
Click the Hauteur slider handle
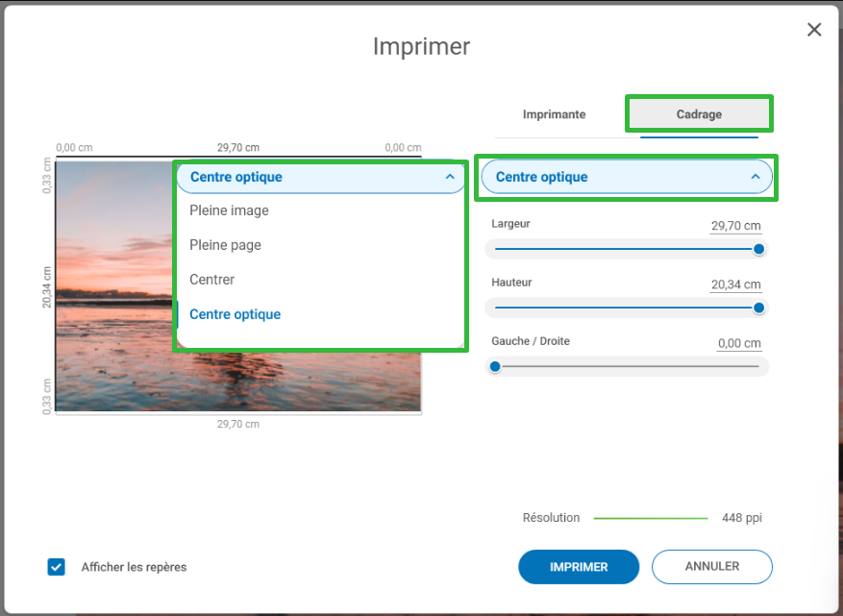758,308
